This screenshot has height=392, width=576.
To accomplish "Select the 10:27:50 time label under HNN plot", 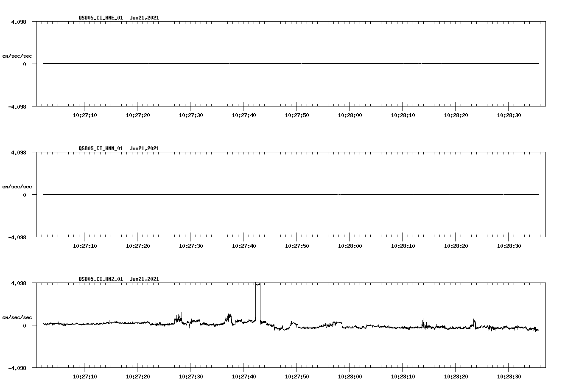I will click(x=297, y=246).
